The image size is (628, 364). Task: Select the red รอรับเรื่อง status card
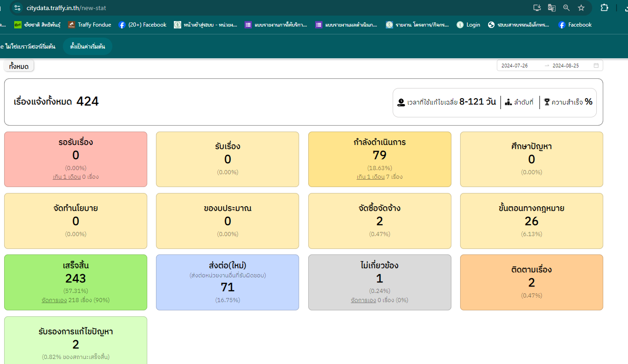76,159
